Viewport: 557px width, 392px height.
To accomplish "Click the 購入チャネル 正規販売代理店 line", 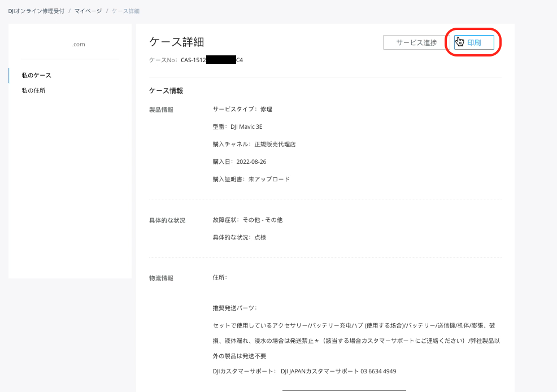I will point(254,145).
